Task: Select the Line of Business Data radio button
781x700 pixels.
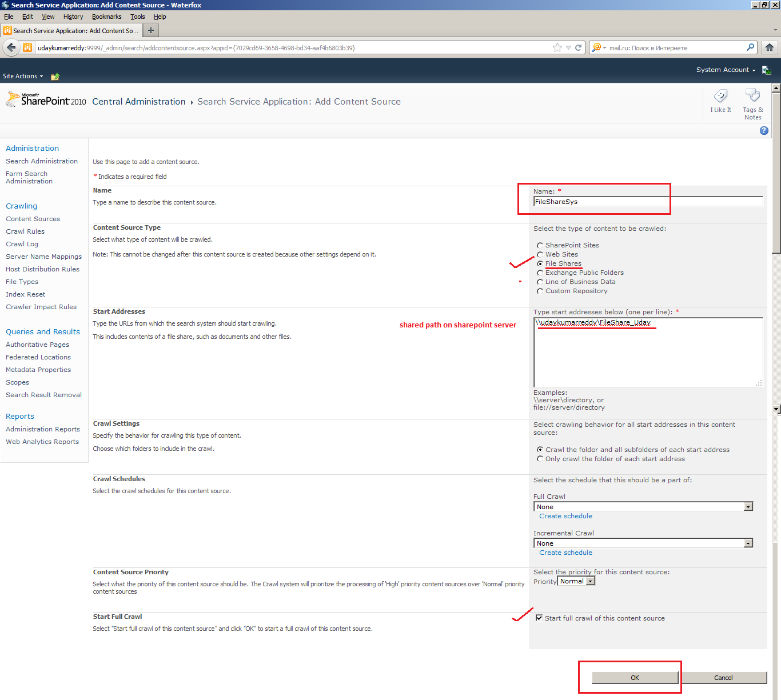Action: coord(540,282)
